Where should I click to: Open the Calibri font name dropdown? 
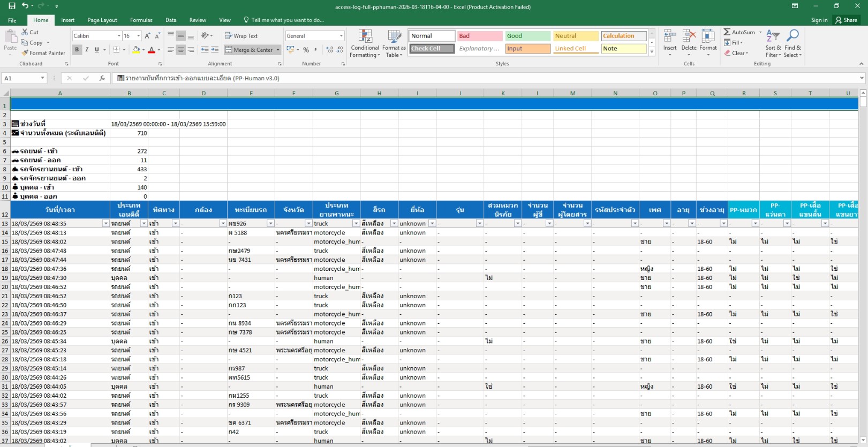click(x=119, y=36)
